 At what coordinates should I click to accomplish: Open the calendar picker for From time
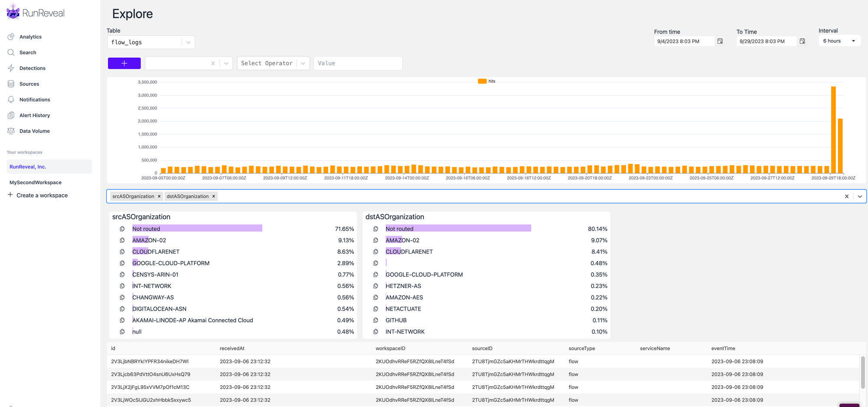pos(720,40)
